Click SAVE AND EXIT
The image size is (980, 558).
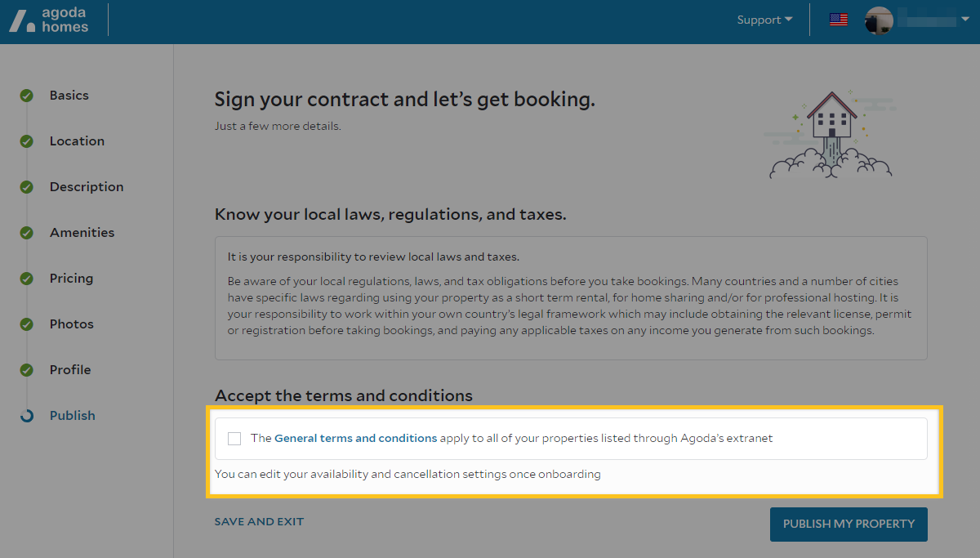click(x=259, y=521)
